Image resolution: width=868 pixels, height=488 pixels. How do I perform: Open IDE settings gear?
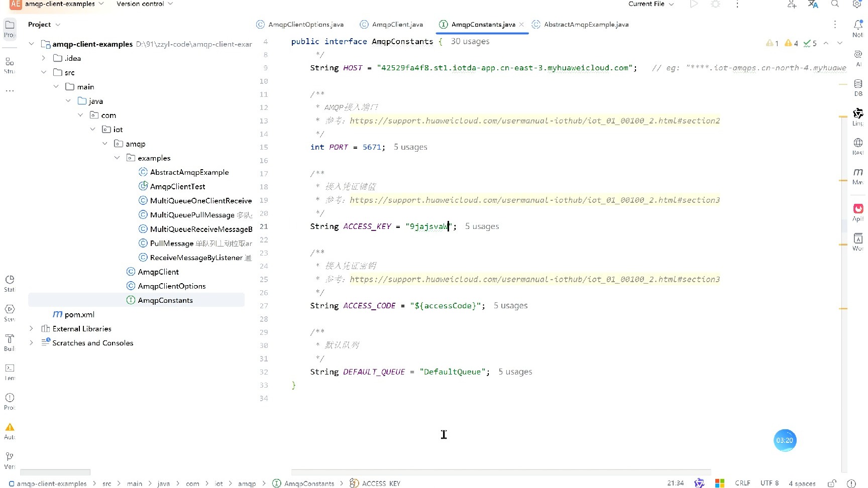pyautogui.click(x=857, y=4)
